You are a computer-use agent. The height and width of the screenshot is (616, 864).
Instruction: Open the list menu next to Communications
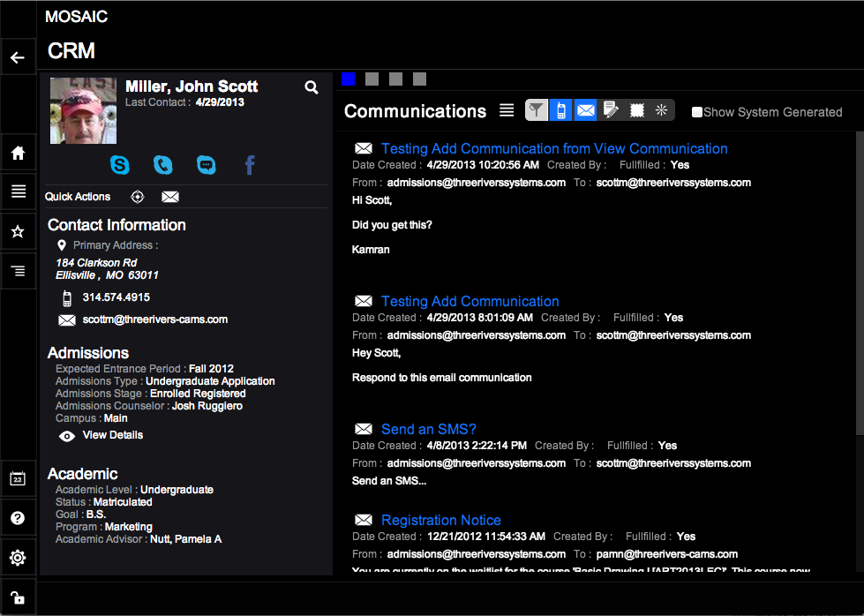coord(507,110)
